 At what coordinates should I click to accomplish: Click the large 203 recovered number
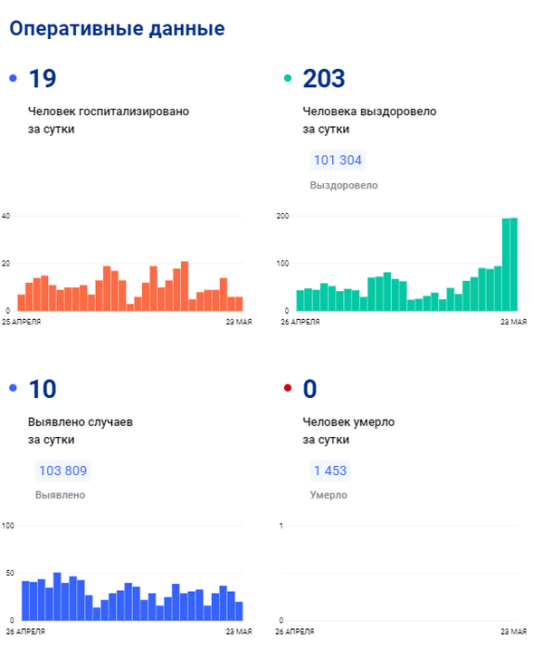(x=324, y=78)
